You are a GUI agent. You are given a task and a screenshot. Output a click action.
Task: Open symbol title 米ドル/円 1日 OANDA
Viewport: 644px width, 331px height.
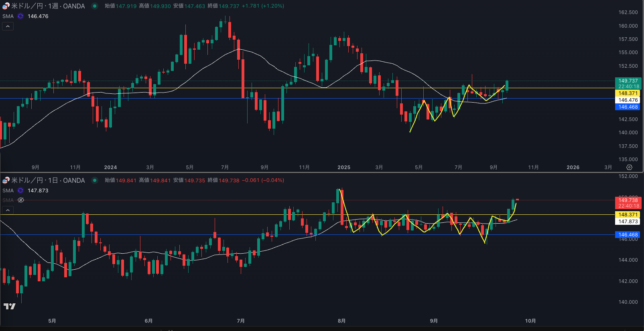(48, 180)
